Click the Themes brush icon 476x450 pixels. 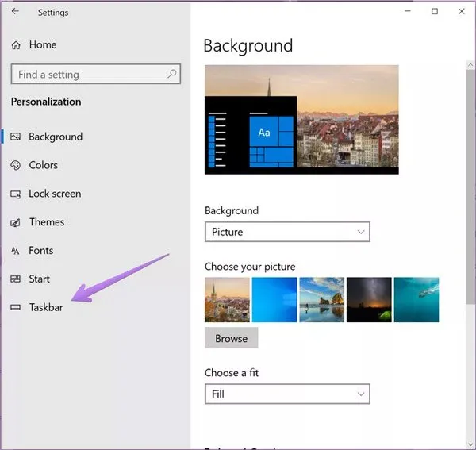[15, 222]
